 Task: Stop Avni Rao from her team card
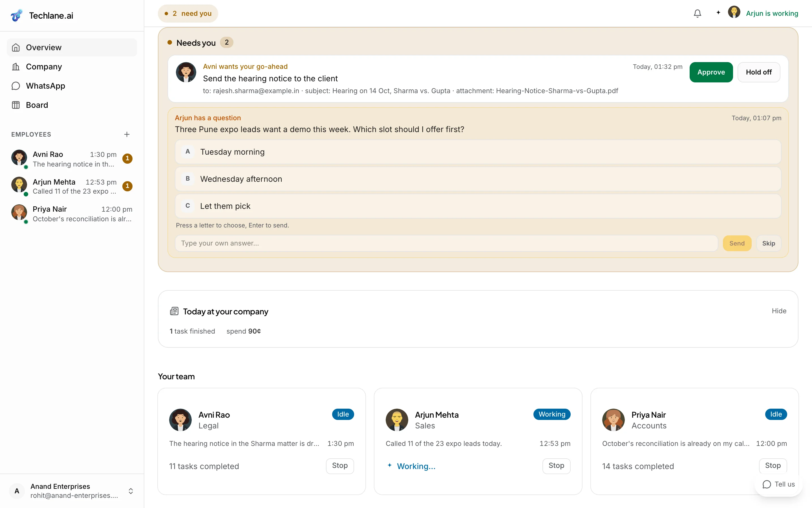point(340,466)
